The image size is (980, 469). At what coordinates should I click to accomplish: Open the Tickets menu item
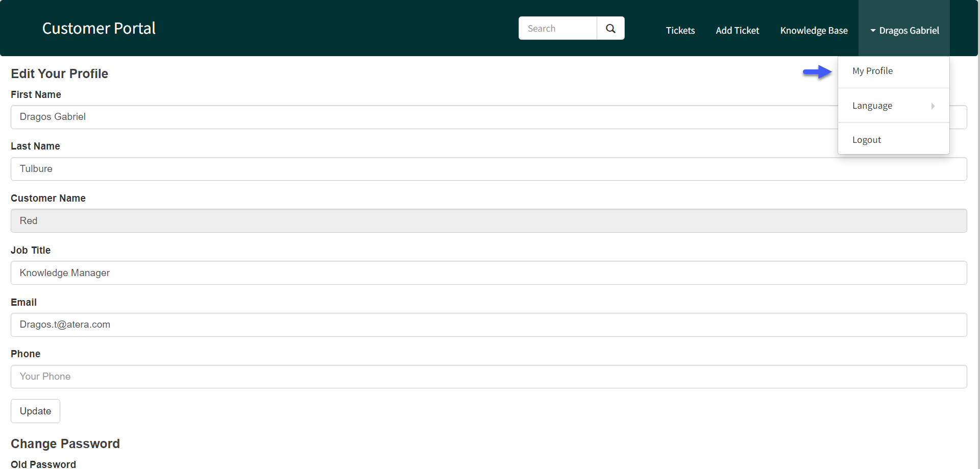(680, 31)
